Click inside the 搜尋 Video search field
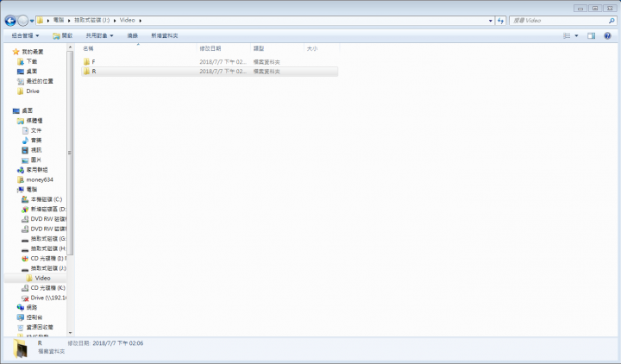621x364 pixels. pyautogui.click(x=558, y=21)
